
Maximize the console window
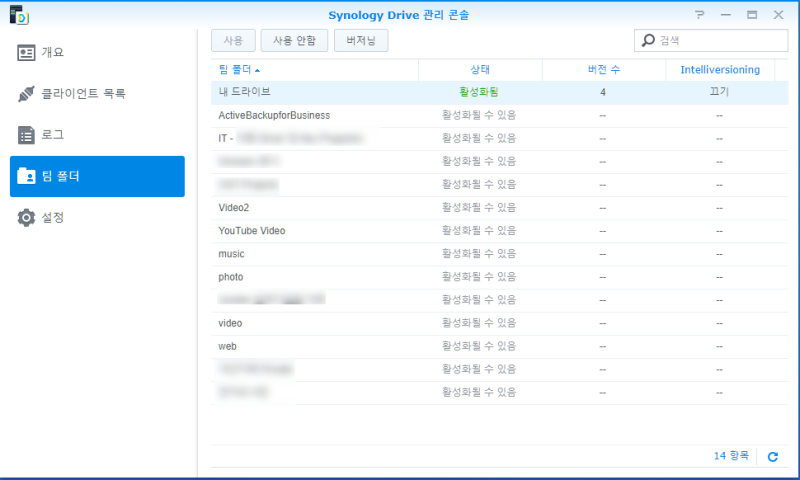(752, 15)
